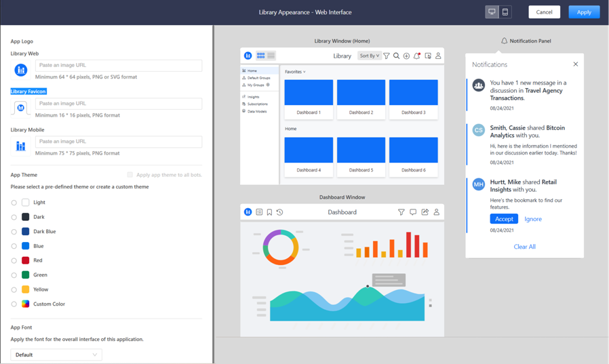Viewport: 609px width, 364px height.
Task: Select Insights in the library sidebar
Action: 253,97
